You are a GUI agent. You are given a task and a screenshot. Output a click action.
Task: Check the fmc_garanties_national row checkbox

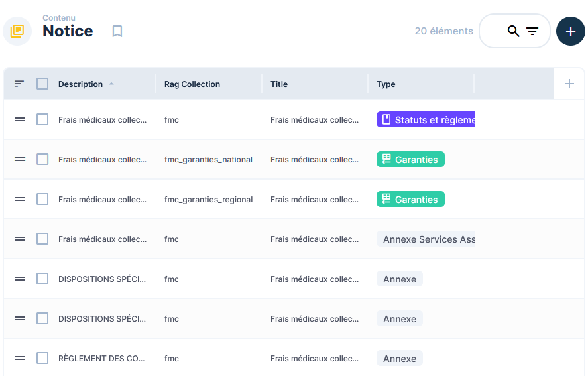(x=42, y=159)
